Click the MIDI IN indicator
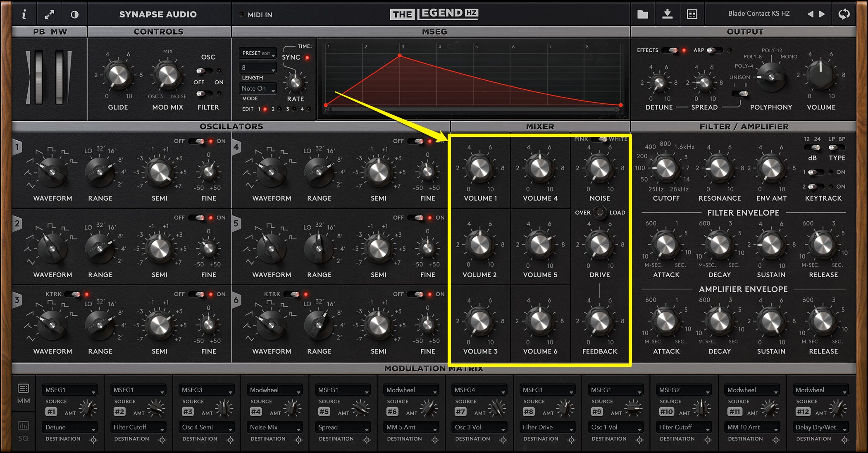The width and height of the screenshot is (868, 453). tap(242, 14)
